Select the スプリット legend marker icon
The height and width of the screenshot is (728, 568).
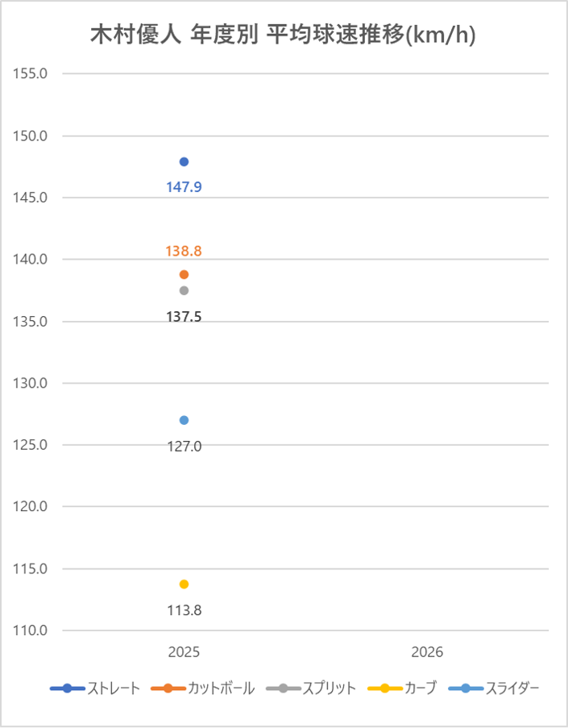coord(283,688)
